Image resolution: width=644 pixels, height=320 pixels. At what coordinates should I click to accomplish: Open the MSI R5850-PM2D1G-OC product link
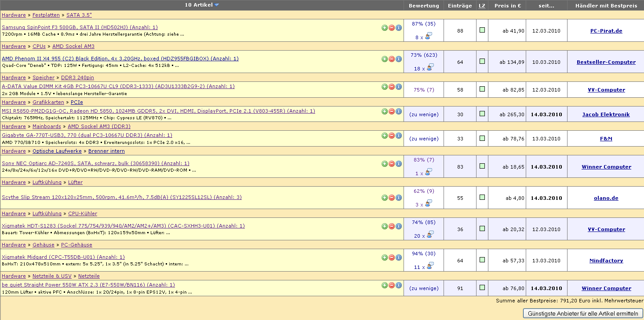click(159, 111)
